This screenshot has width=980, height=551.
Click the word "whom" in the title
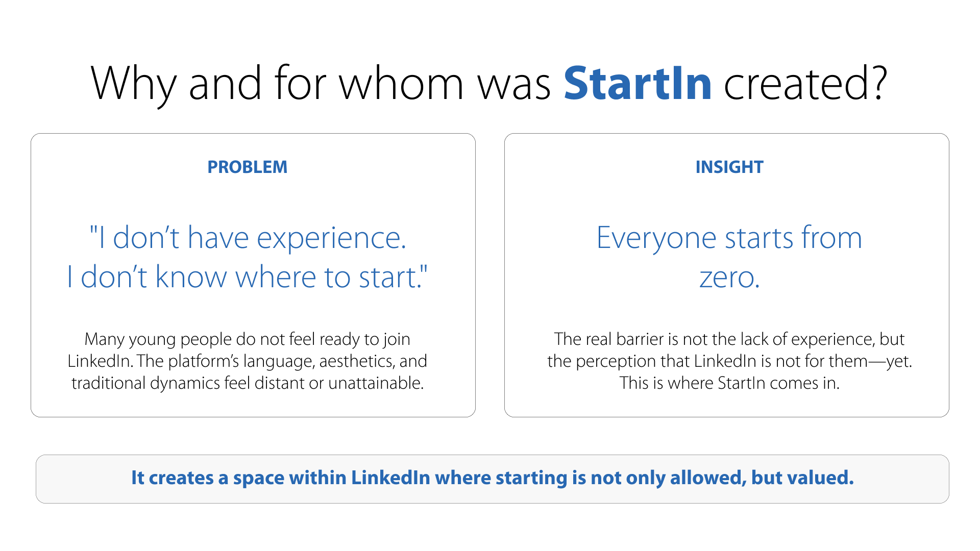pos(401,83)
